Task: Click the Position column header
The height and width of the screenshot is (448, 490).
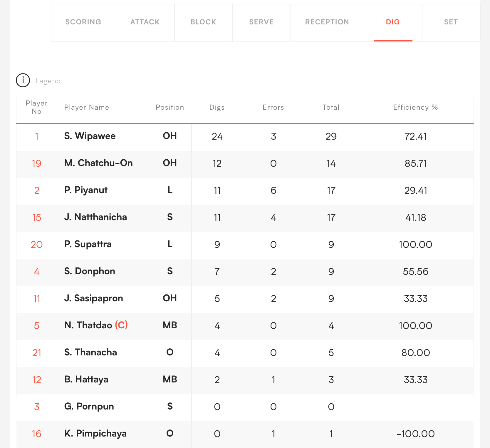Action: click(170, 108)
